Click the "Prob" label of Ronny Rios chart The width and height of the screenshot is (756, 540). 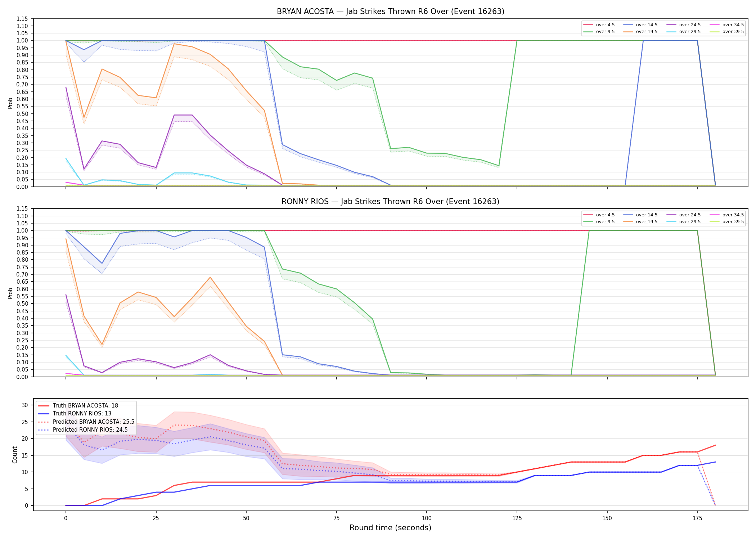[x=10, y=293]
